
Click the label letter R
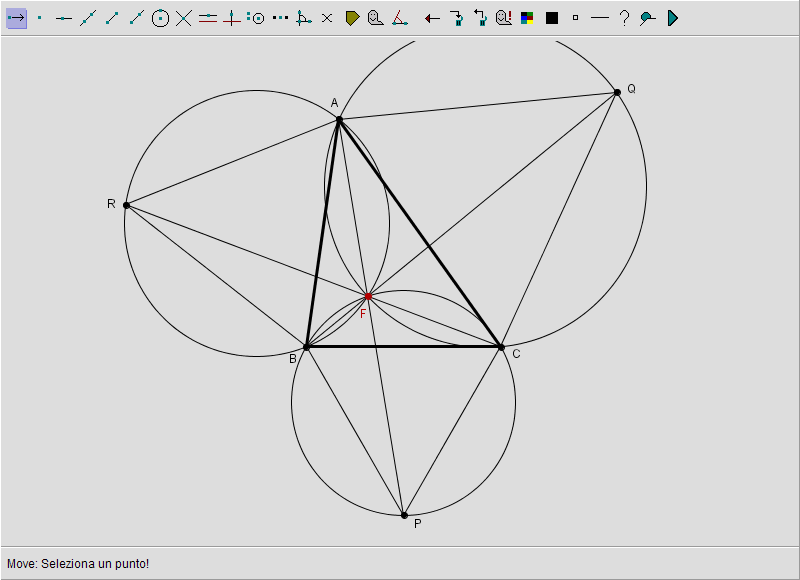111,204
